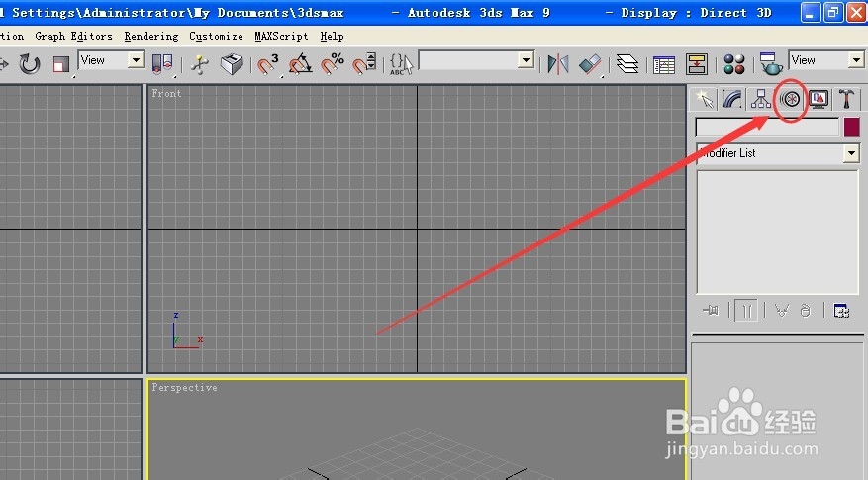Click the Perspective viewport label
Screen dimensions: 868x480
point(184,388)
